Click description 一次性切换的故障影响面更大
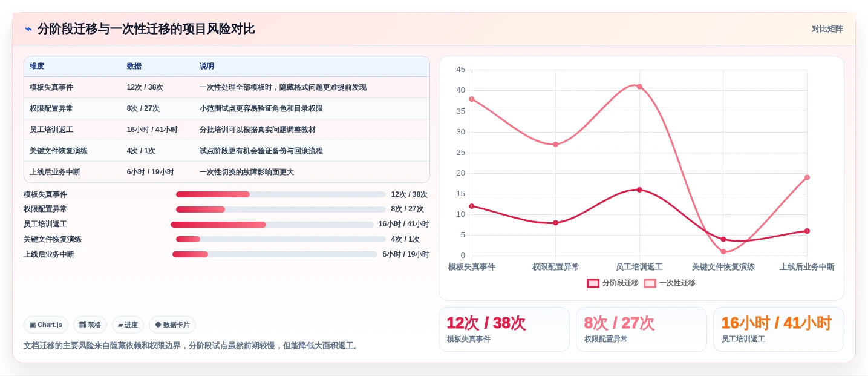This screenshot has width=868, height=376. [247, 172]
